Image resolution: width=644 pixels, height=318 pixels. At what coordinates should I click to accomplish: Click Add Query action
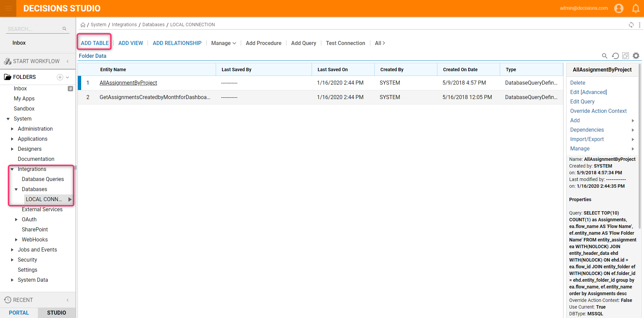click(x=304, y=43)
